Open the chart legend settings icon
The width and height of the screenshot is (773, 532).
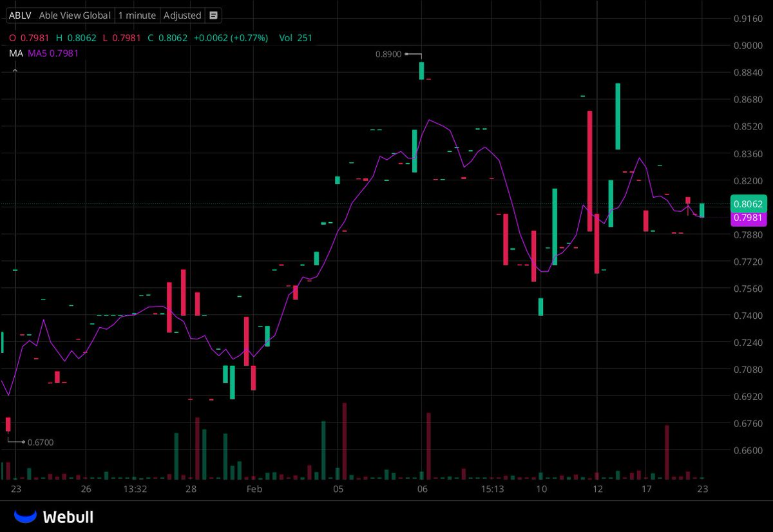coord(213,15)
